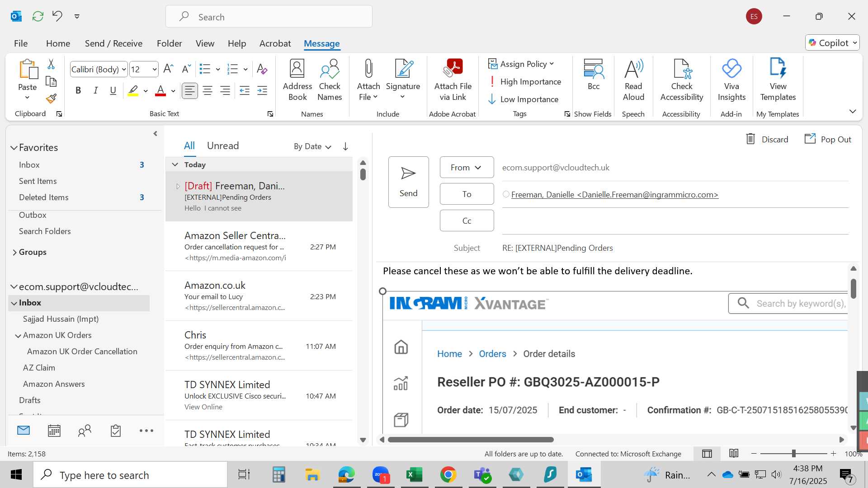Switch to Reading view in status bar
Image resolution: width=868 pixels, height=488 pixels.
click(734, 453)
